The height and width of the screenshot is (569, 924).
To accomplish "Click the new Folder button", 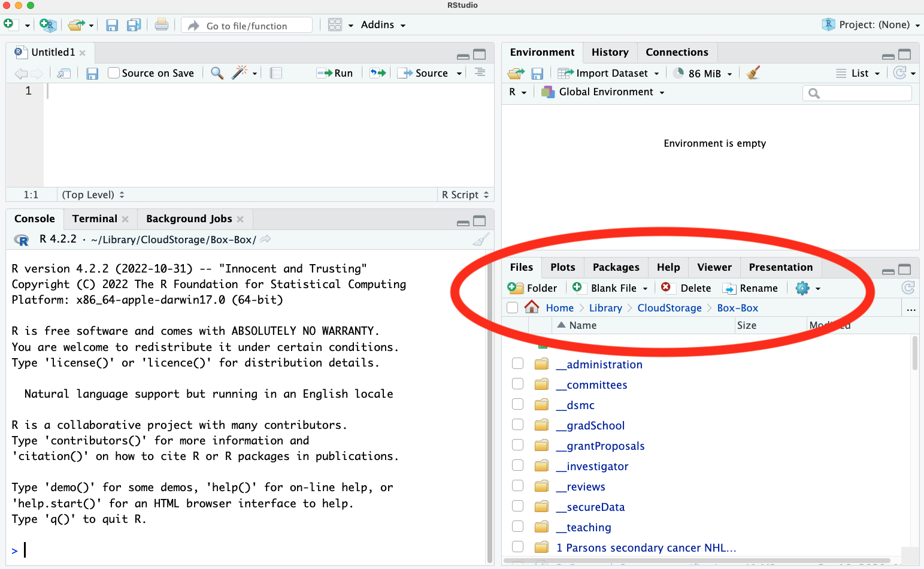I will [532, 288].
